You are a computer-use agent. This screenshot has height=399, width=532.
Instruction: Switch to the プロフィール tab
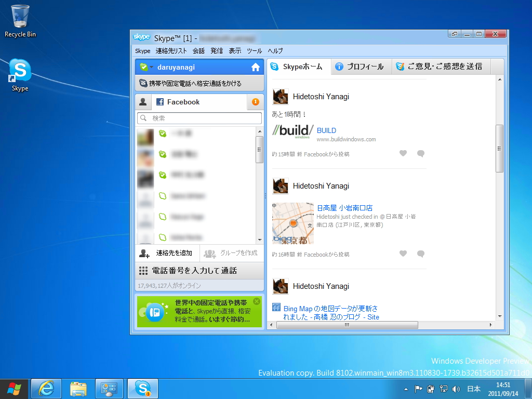tap(362, 66)
